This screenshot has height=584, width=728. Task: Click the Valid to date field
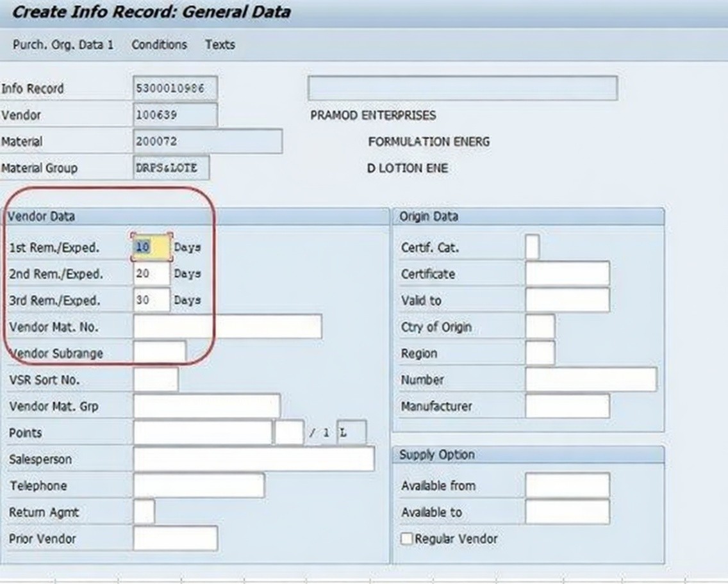(567, 300)
